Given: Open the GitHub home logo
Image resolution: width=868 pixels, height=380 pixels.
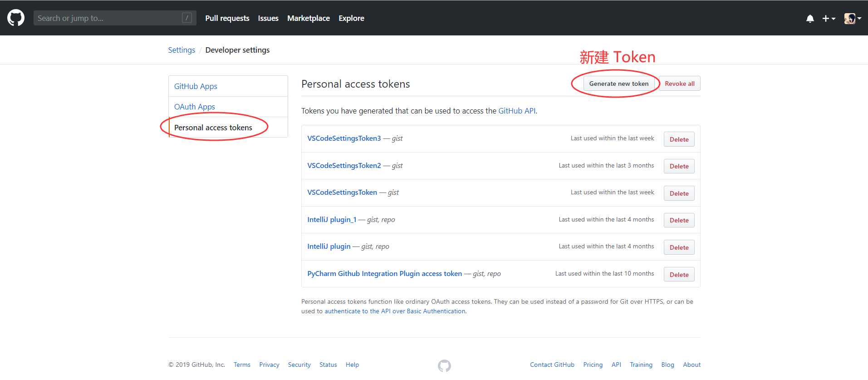Looking at the screenshot, I should click(16, 18).
